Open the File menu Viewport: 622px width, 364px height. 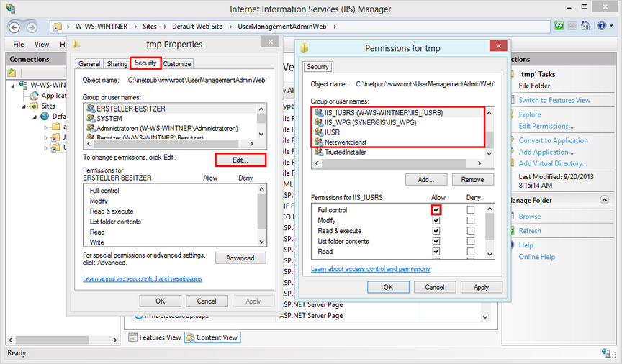[x=18, y=44]
